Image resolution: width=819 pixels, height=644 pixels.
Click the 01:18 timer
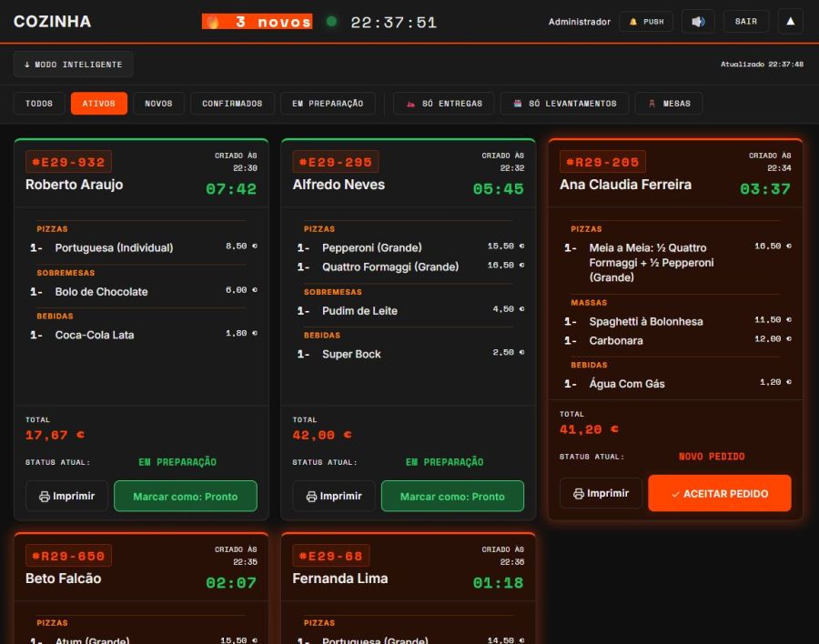pyautogui.click(x=499, y=583)
